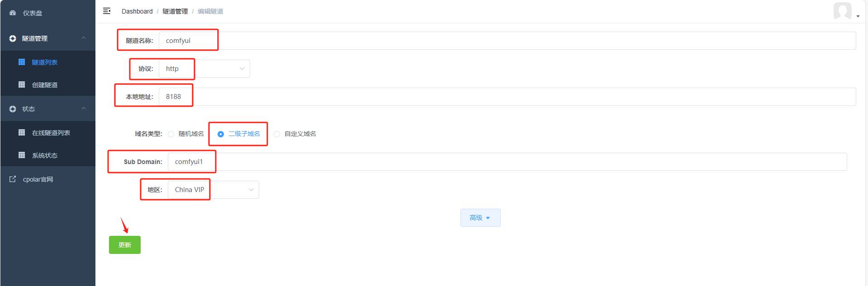Focus the 隧道名称 input with comfyui
The width and height of the screenshot is (868, 286).
point(507,41)
